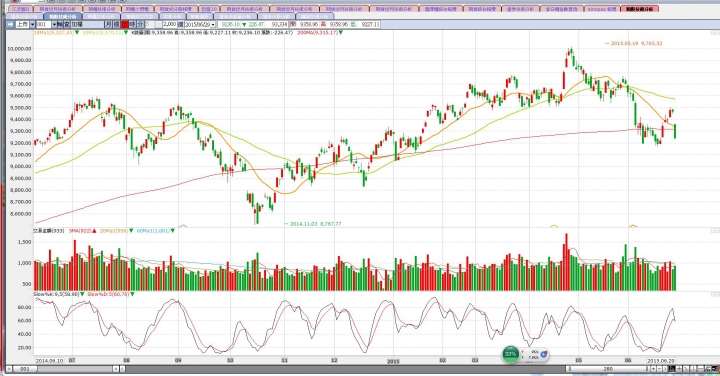This screenshot has height=376, width=720.
Task: Click the 280 zoom slider at bottom right
Action: [x=608, y=369]
